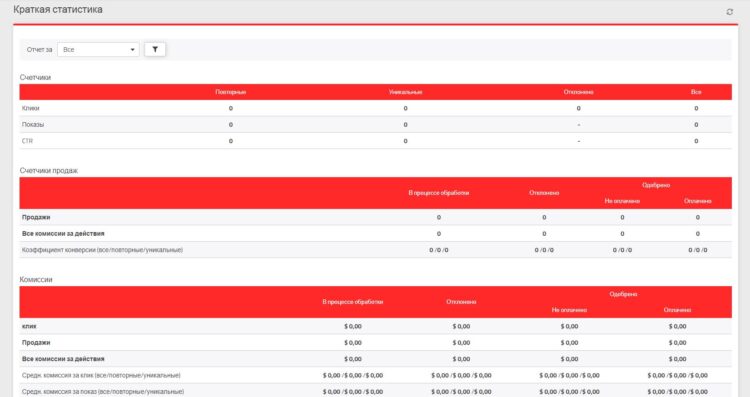Click В процессе обработки header in Счетчики продаж
This screenshot has width=750, height=397.
pos(439,193)
